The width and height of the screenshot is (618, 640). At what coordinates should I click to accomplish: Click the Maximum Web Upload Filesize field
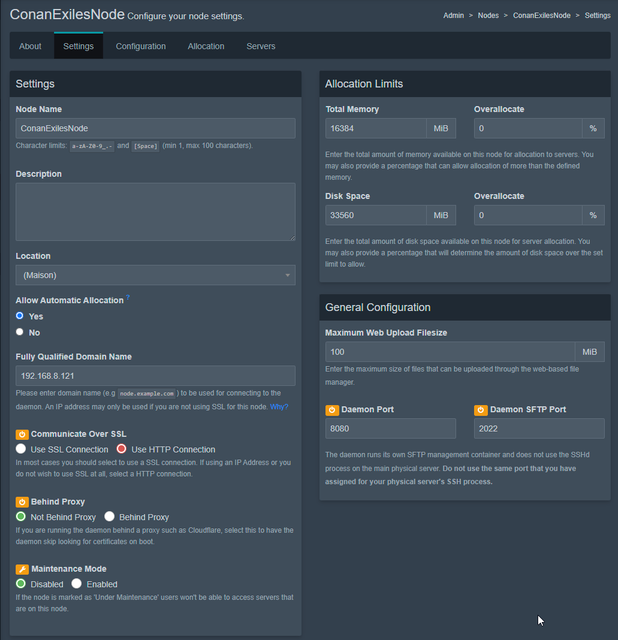450,352
